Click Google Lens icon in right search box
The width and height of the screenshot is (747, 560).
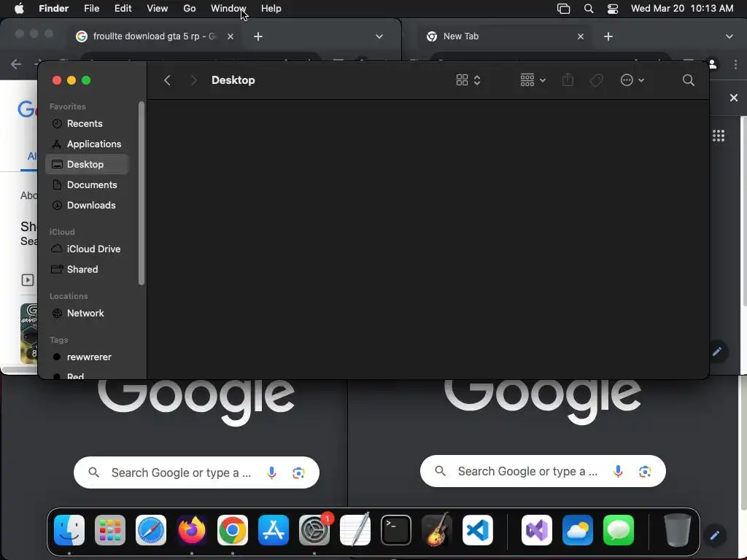(x=645, y=472)
